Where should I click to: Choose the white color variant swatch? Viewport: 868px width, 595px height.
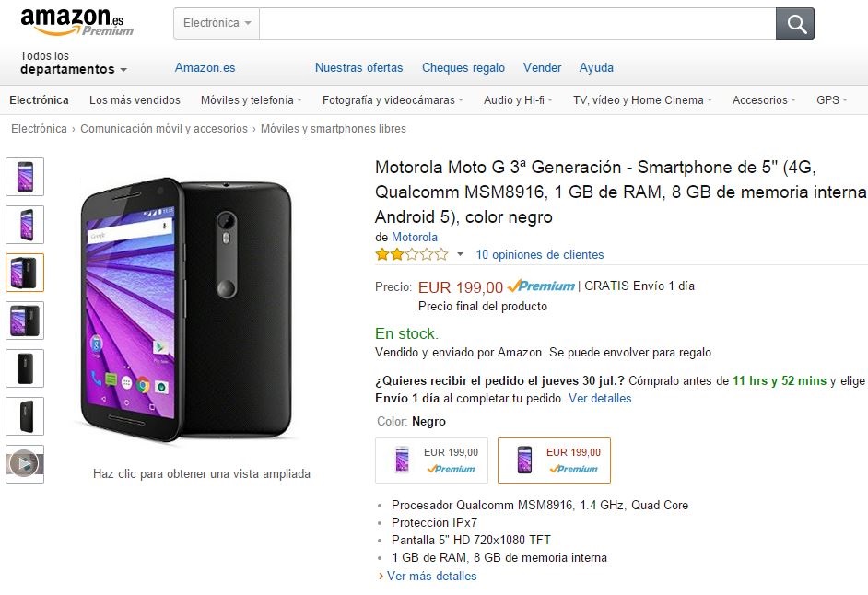tap(431, 460)
